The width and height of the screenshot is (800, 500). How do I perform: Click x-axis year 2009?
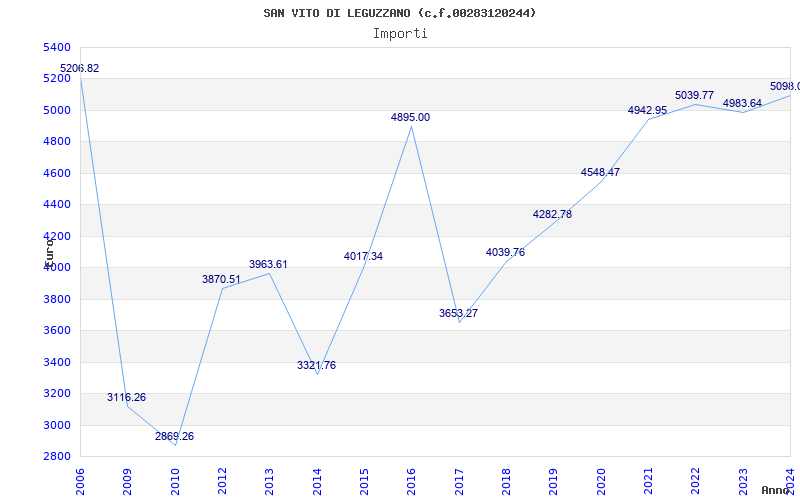(x=128, y=481)
